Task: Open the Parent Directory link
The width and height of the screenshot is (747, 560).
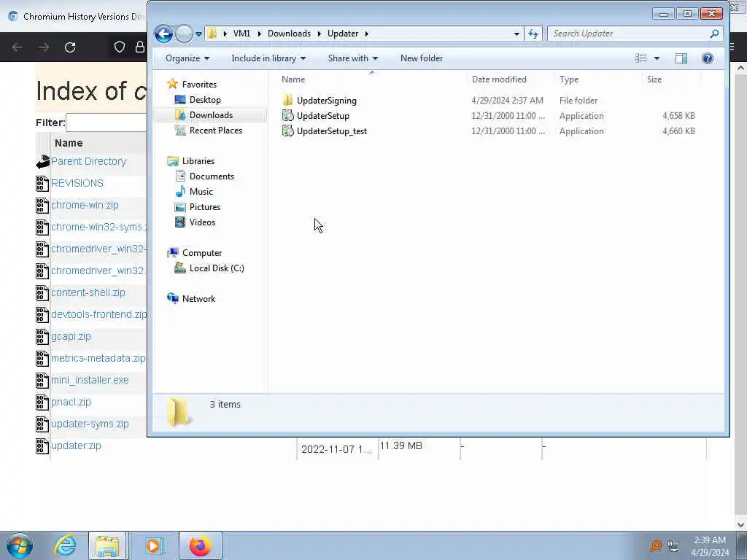Action: pos(88,161)
